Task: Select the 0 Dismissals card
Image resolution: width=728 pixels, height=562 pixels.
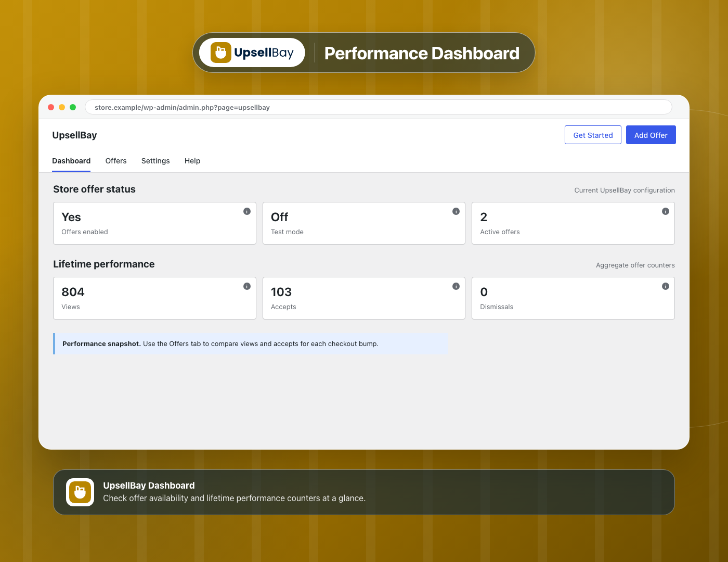Action: [x=573, y=298]
